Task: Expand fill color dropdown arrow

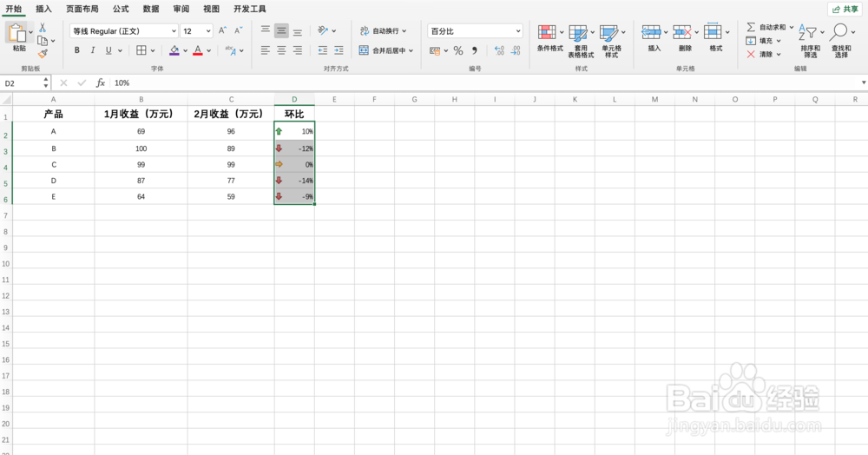Action: coord(186,51)
